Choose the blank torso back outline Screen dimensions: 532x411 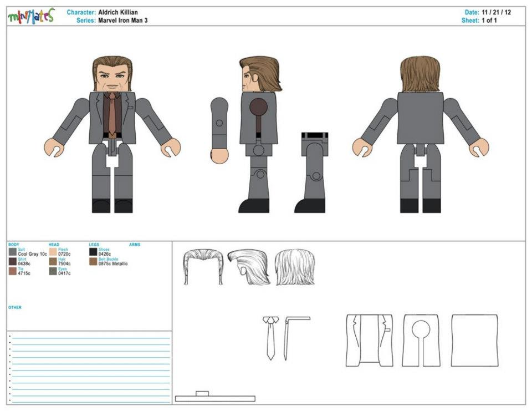click(x=475, y=341)
